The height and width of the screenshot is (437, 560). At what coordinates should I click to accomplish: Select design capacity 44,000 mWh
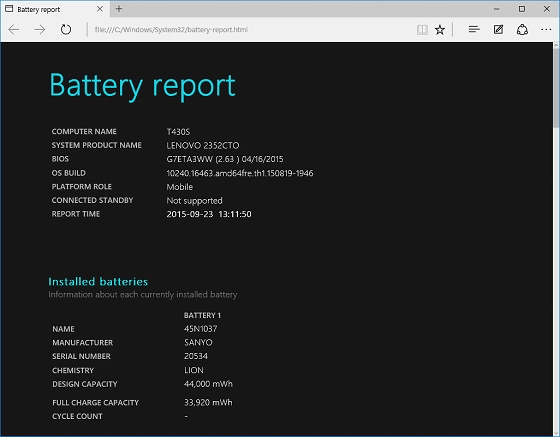(x=208, y=384)
